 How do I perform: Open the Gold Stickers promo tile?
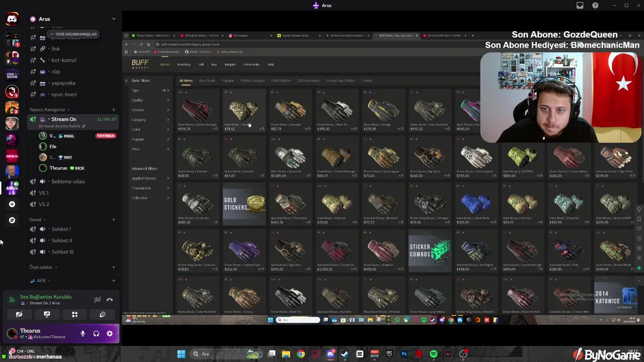[x=244, y=204]
